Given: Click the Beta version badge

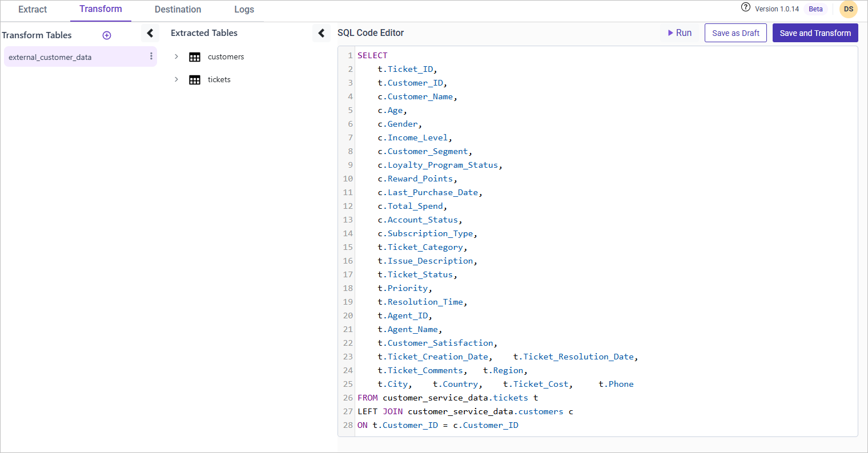Looking at the screenshot, I should point(815,9).
